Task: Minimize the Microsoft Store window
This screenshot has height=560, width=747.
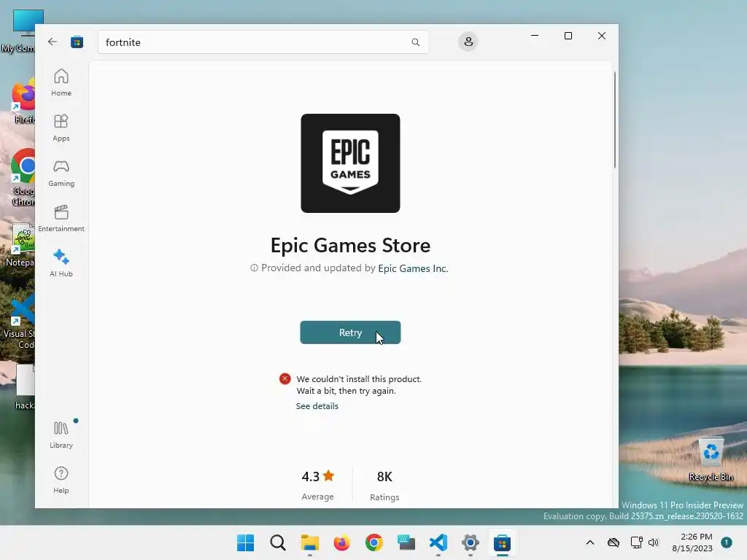Action: click(x=535, y=36)
